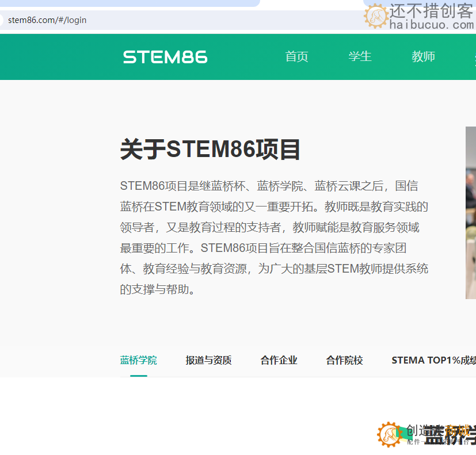Click the photo thumbnail beside the description
Image resolution: width=476 pixels, height=455 pixels.
click(471, 213)
